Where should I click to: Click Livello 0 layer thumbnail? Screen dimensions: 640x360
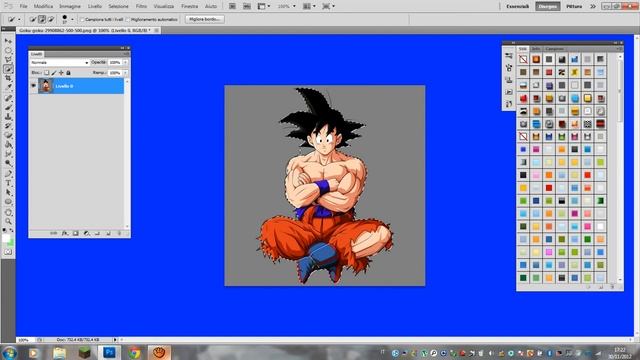[x=45, y=86]
